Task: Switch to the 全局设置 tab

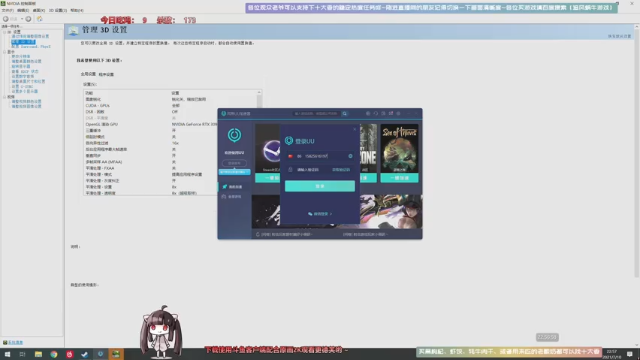Action: 88,74
